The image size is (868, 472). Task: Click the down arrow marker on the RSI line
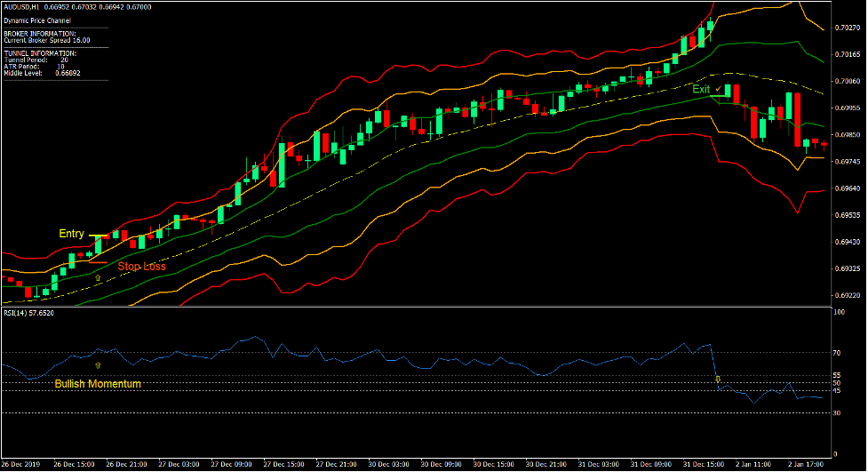point(718,380)
